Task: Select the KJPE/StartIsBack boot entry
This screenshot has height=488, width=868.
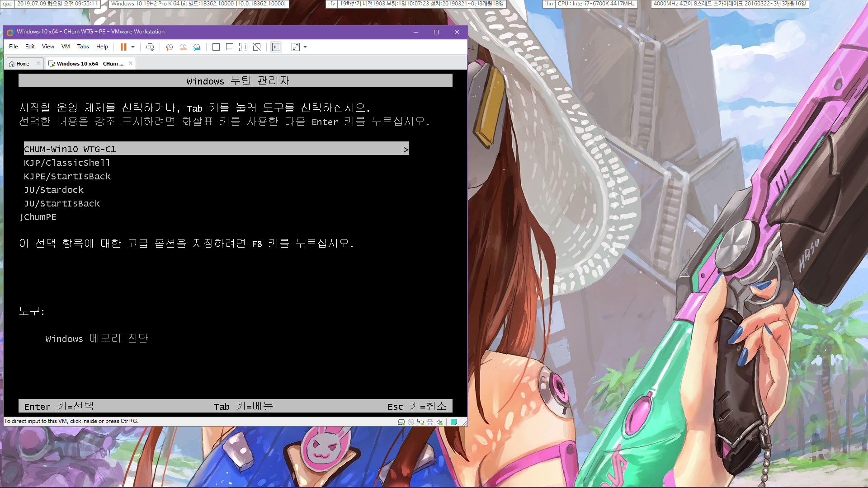Action: tap(67, 176)
